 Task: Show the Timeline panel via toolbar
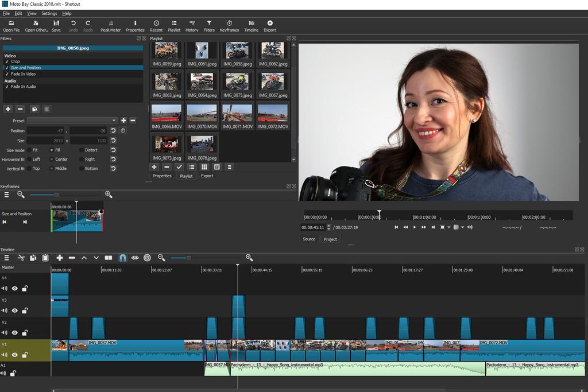click(x=252, y=26)
